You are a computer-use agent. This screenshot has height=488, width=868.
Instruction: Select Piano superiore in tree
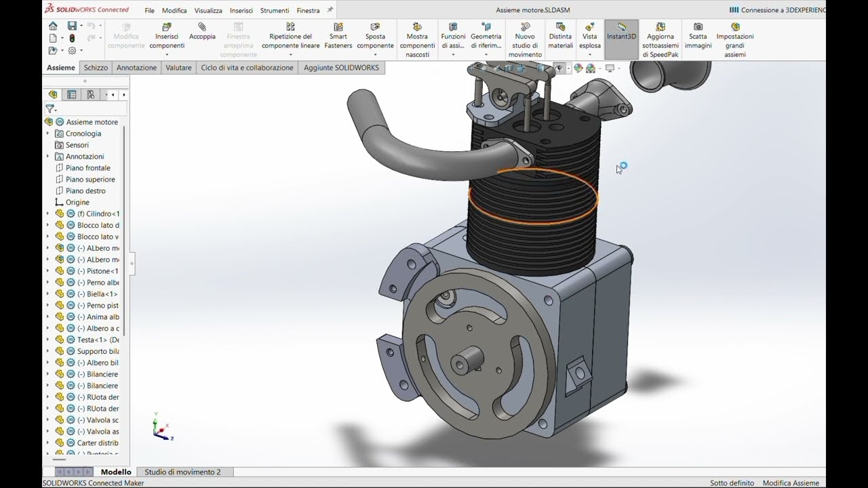[x=90, y=180]
